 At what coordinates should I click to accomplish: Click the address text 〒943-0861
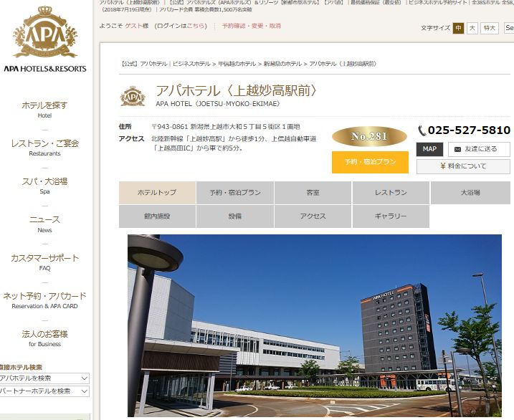click(x=169, y=127)
